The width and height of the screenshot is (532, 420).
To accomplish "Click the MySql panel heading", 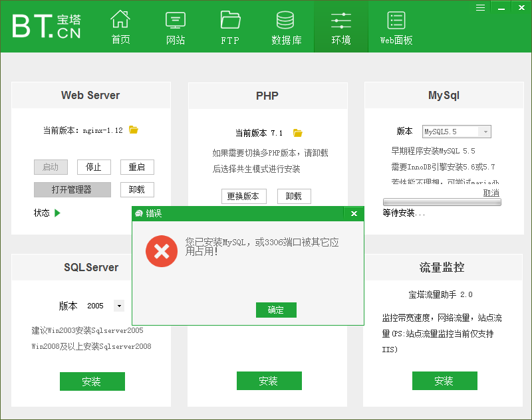I will 444,95.
